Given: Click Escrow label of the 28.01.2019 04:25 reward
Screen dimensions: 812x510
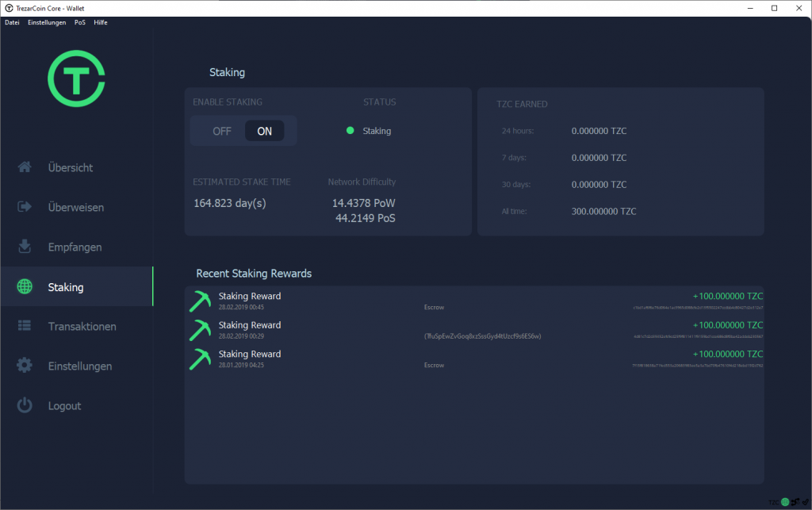Looking at the screenshot, I should pyautogui.click(x=434, y=365).
